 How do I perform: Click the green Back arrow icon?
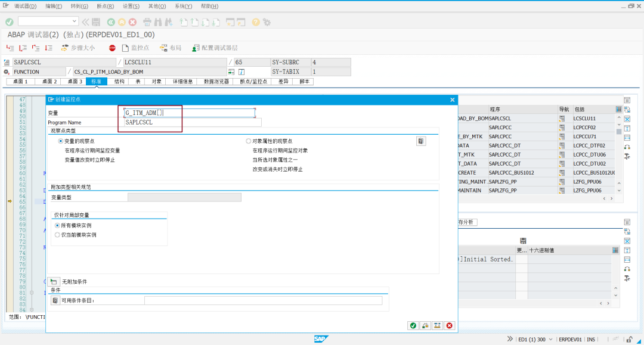111,22
